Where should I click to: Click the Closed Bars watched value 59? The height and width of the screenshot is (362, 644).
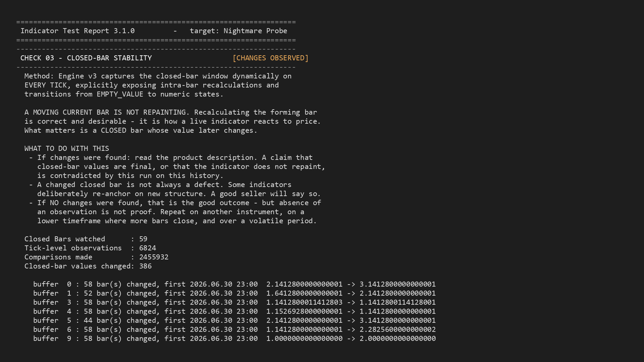pos(143,239)
